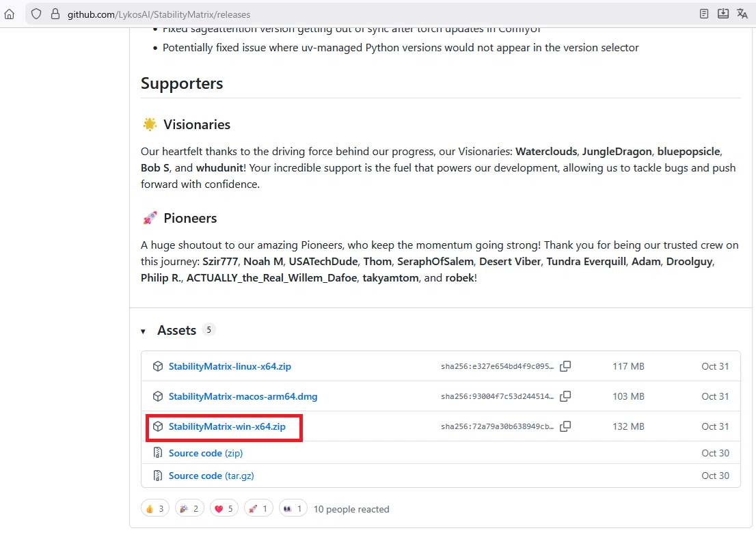756x535 pixels.
Task: Download StabilityMatrix-macos-arm64.dmg
Action: [243, 396]
